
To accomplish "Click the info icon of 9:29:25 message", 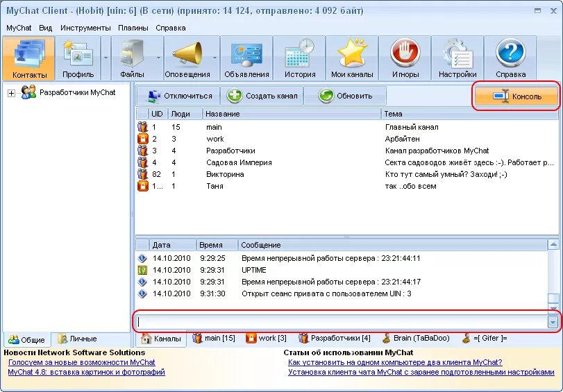I will [142, 258].
